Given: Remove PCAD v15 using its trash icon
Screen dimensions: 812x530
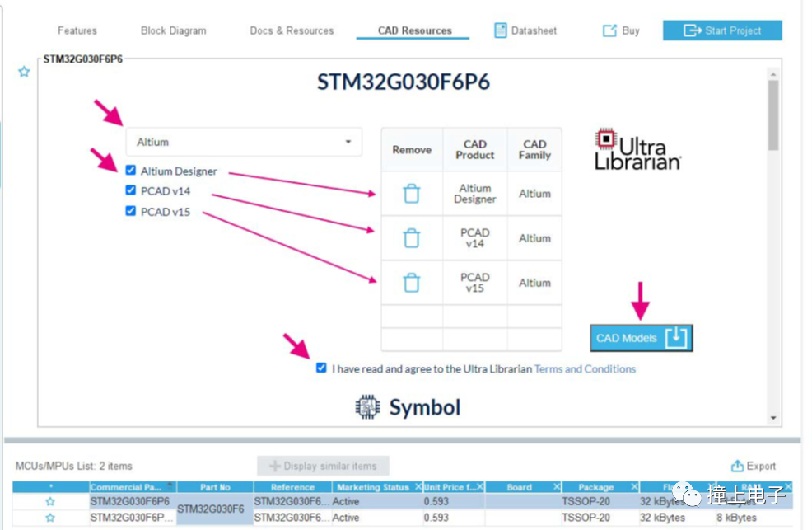Looking at the screenshot, I should click(412, 283).
